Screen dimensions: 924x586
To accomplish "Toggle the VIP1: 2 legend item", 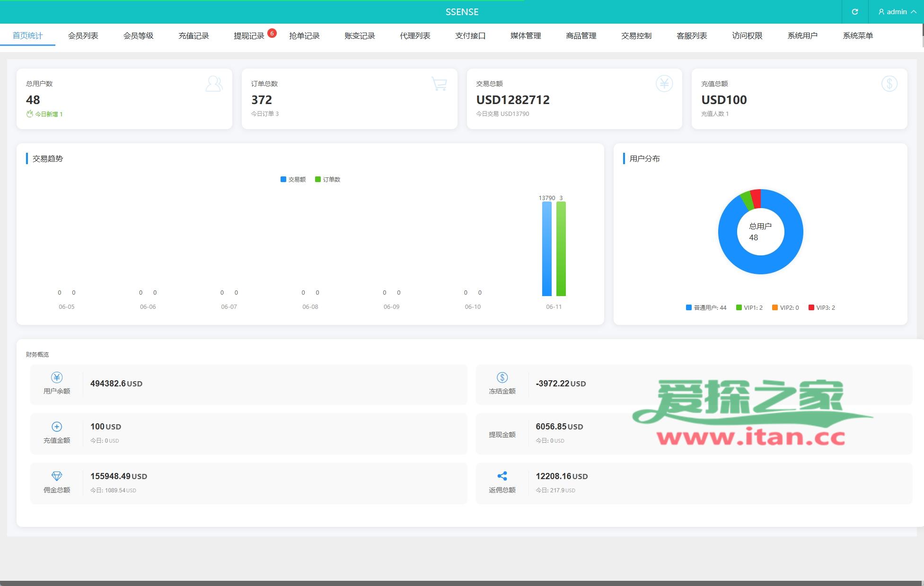I will pyautogui.click(x=749, y=307).
